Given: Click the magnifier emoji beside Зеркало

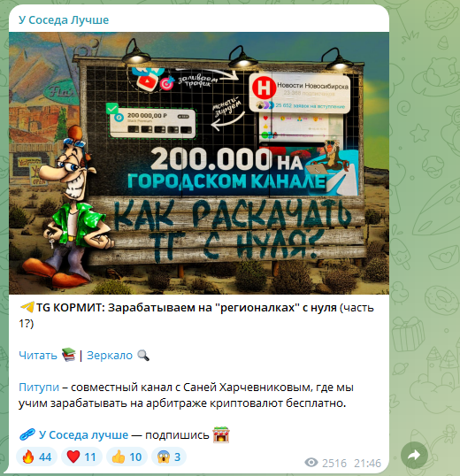Looking at the screenshot, I should [143, 355].
